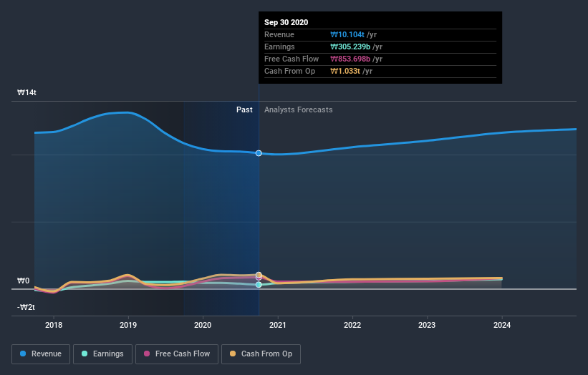Select the 2019 x-axis label

tap(128, 325)
